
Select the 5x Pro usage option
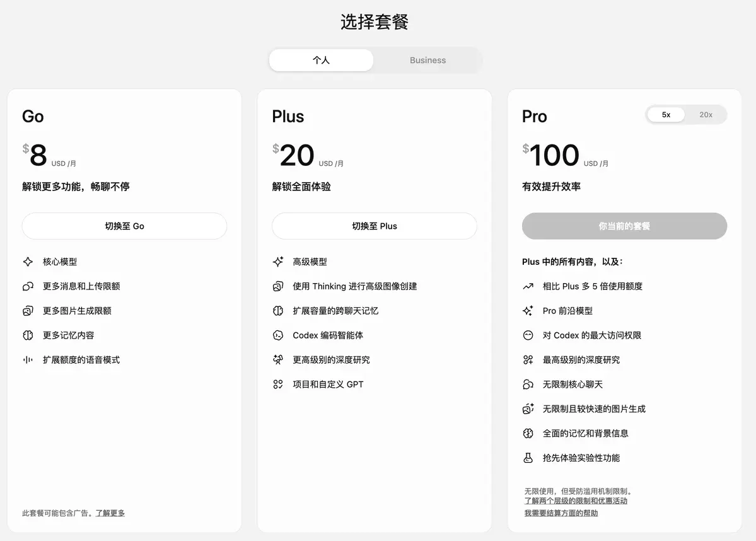[666, 115]
